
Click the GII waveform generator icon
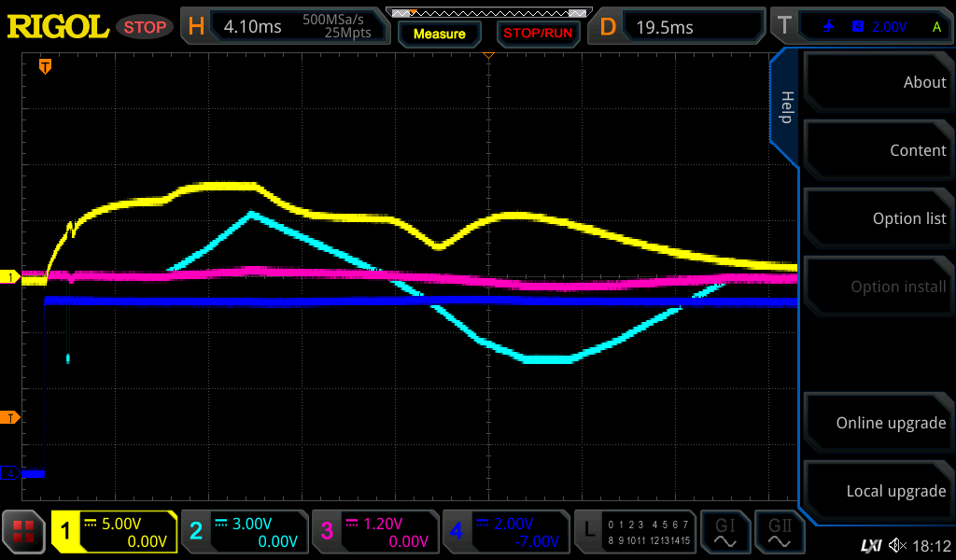point(780,532)
